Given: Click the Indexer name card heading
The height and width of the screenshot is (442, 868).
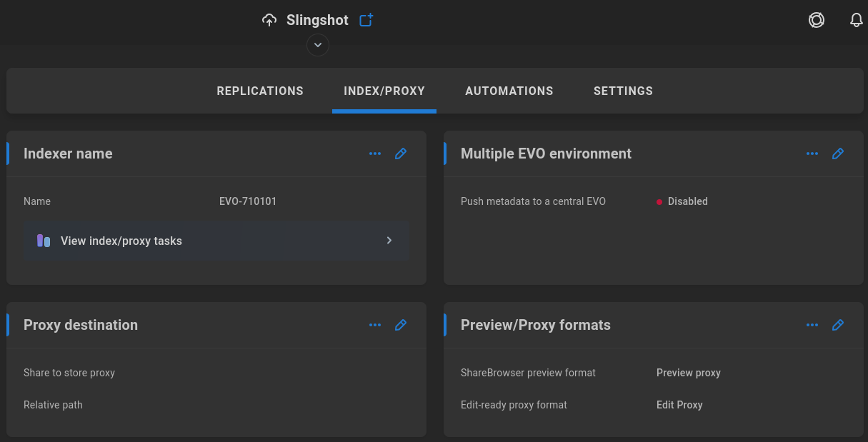Looking at the screenshot, I should (x=68, y=154).
